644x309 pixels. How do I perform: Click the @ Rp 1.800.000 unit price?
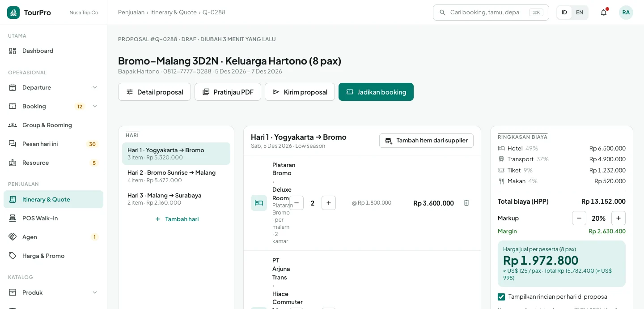[x=372, y=203]
